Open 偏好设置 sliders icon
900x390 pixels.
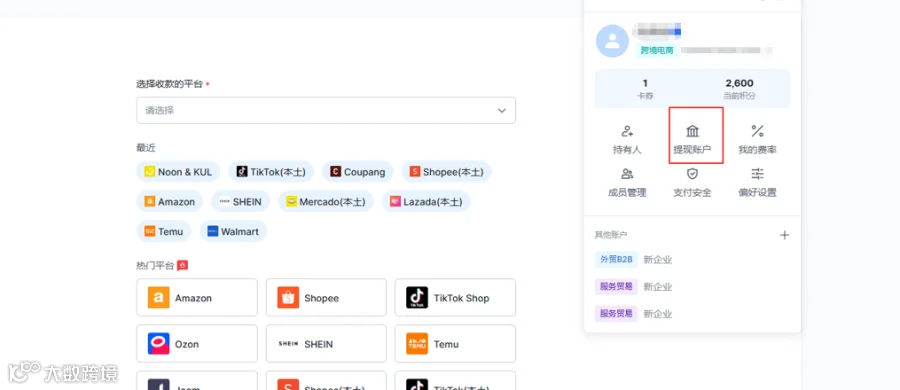click(x=758, y=173)
